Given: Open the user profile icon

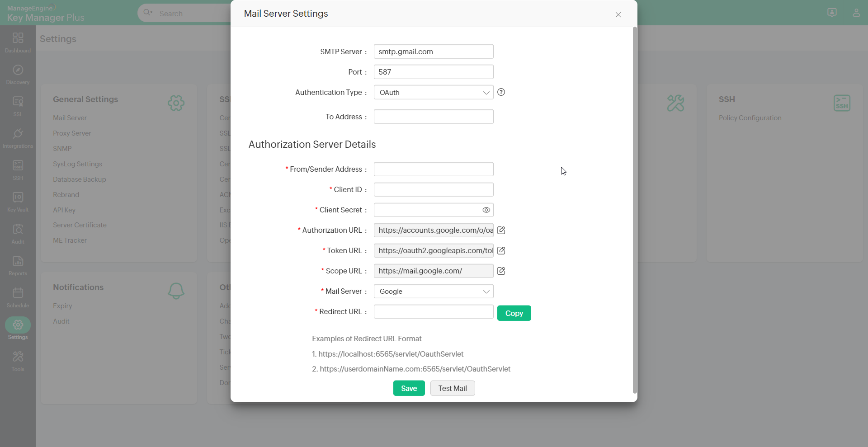Looking at the screenshot, I should tap(856, 13).
